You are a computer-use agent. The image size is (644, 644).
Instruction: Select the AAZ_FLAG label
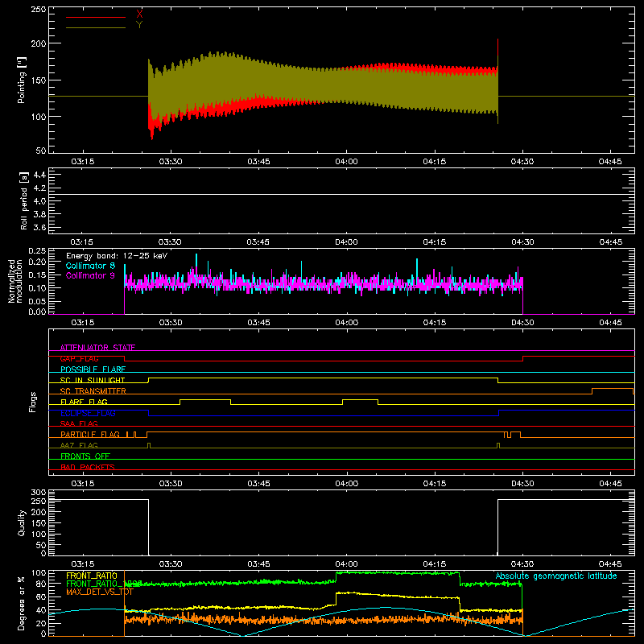pyautogui.click(x=79, y=445)
